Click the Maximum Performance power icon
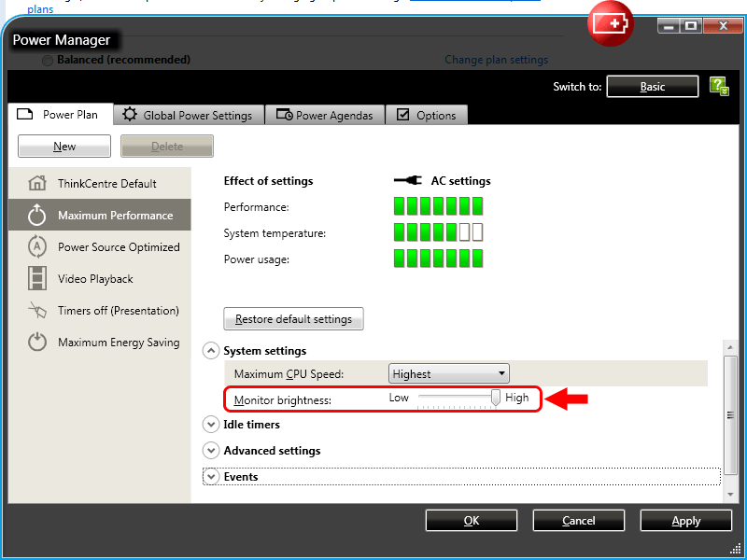Screen dimensions: 747x560 click(x=36, y=216)
